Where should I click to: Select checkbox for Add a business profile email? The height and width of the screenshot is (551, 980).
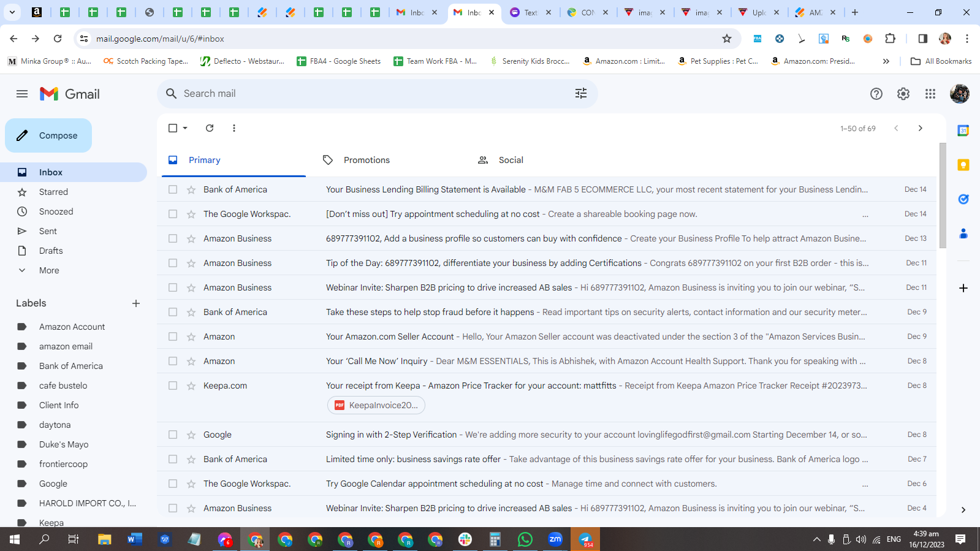point(173,238)
